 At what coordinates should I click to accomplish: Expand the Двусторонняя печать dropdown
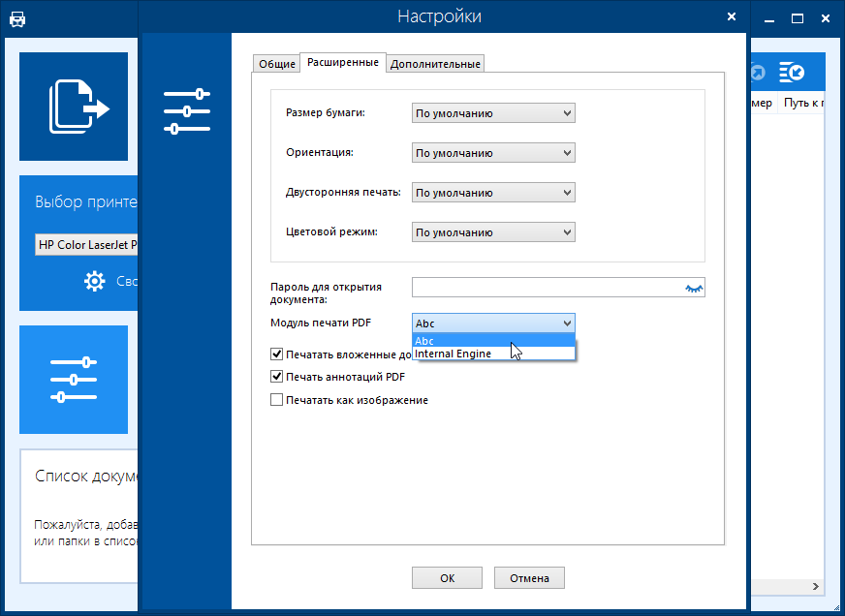(493, 193)
